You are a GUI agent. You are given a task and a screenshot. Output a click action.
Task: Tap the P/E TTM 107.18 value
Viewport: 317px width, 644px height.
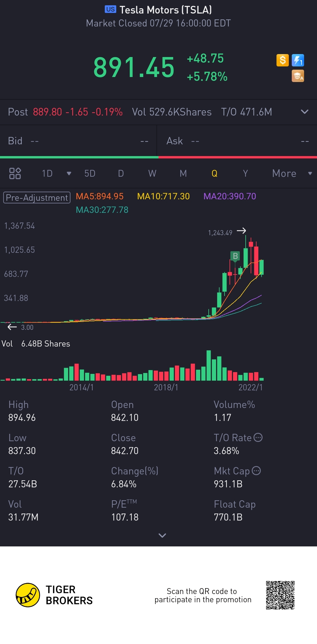click(x=125, y=517)
